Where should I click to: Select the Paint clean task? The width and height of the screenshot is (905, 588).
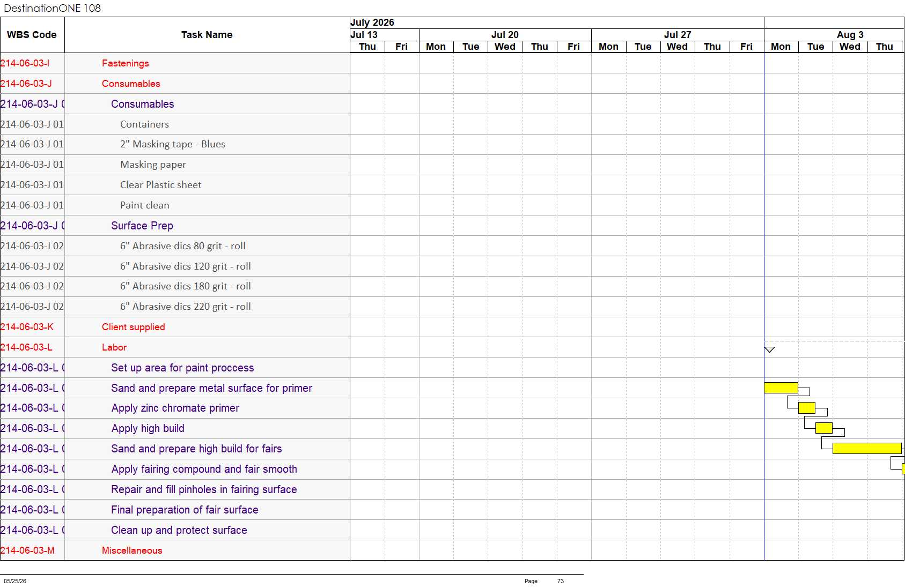pos(145,205)
